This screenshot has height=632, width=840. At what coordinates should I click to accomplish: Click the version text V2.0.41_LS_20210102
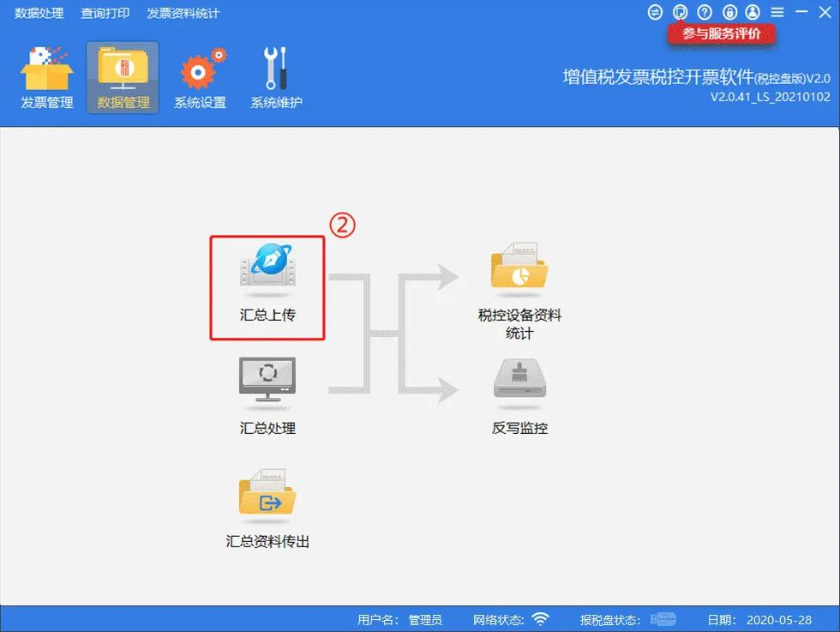pos(771,97)
